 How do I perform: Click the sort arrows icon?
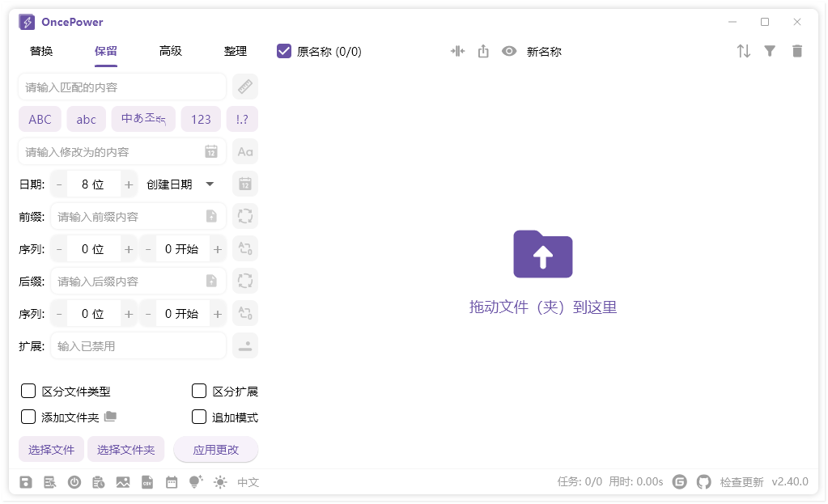click(743, 50)
